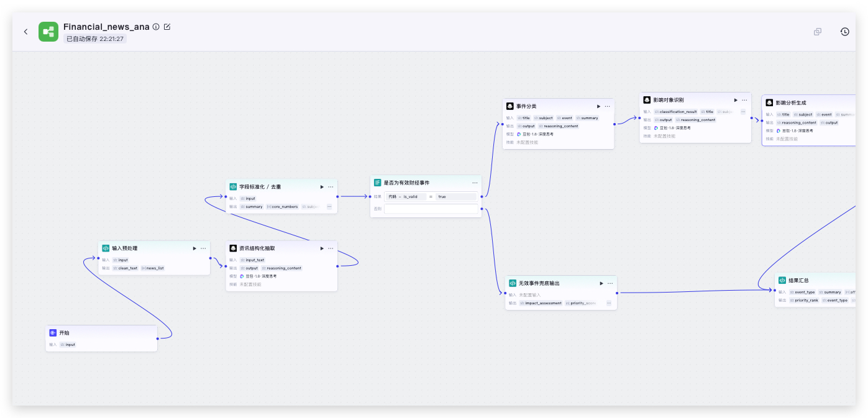Screen dimensions: 868x418
Task: Select the 影响分析生成 node header
Action: 808,102
